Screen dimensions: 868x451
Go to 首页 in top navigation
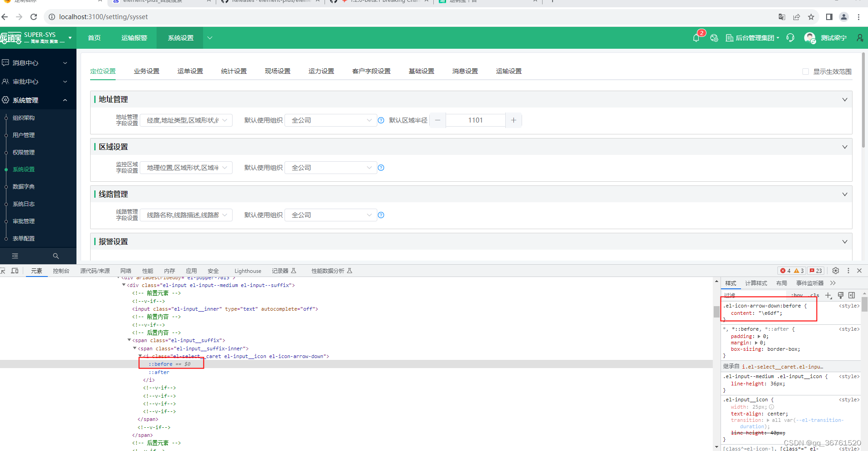(94, 38)
